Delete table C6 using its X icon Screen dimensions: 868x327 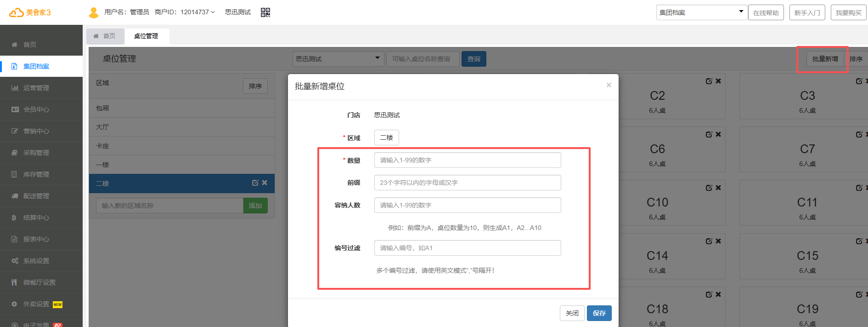pos(718,134)
